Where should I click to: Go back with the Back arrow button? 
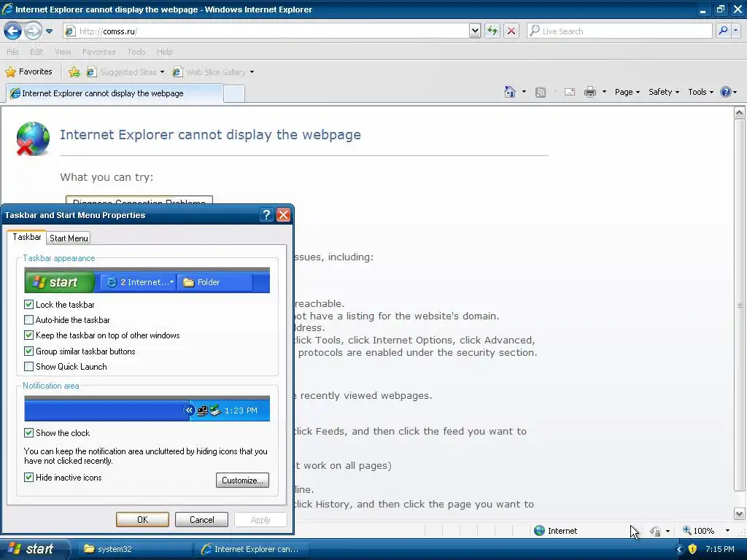13,31
